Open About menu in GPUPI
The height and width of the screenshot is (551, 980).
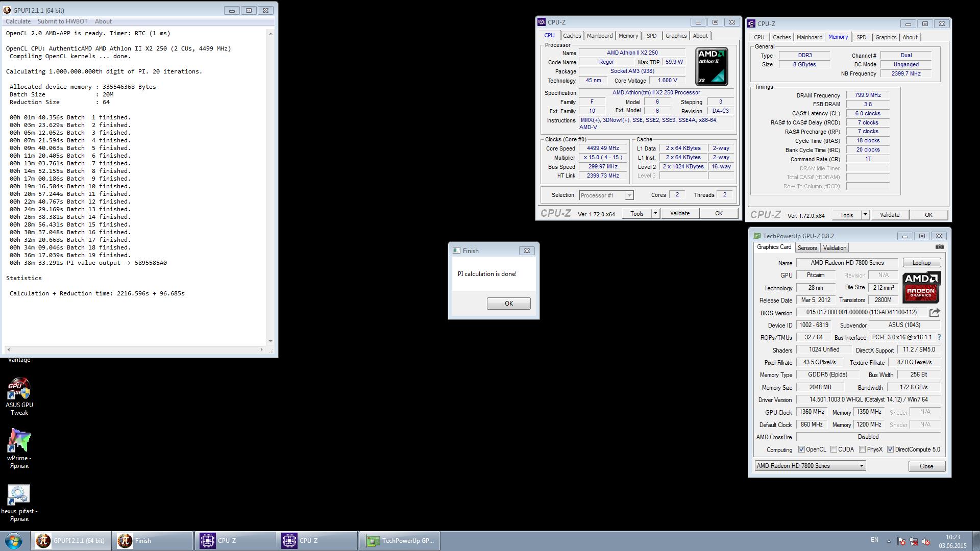click(103, 21)
